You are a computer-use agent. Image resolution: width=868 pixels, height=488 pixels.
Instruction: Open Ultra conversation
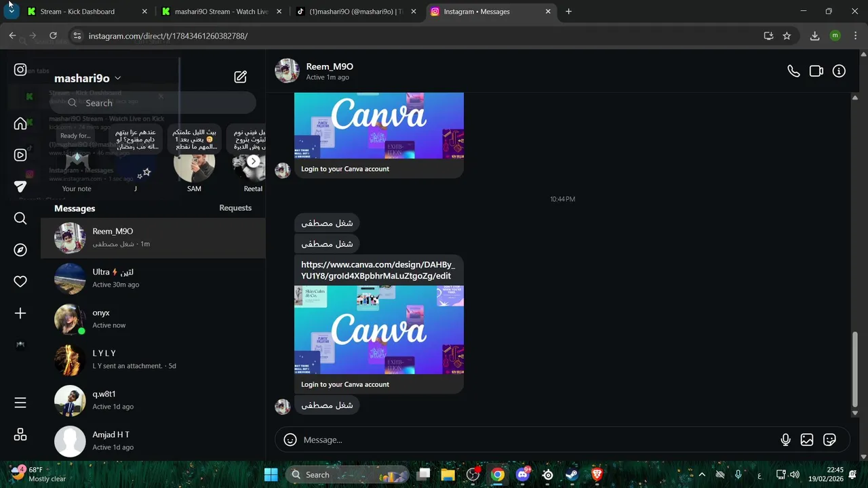(x=153, y=279)
